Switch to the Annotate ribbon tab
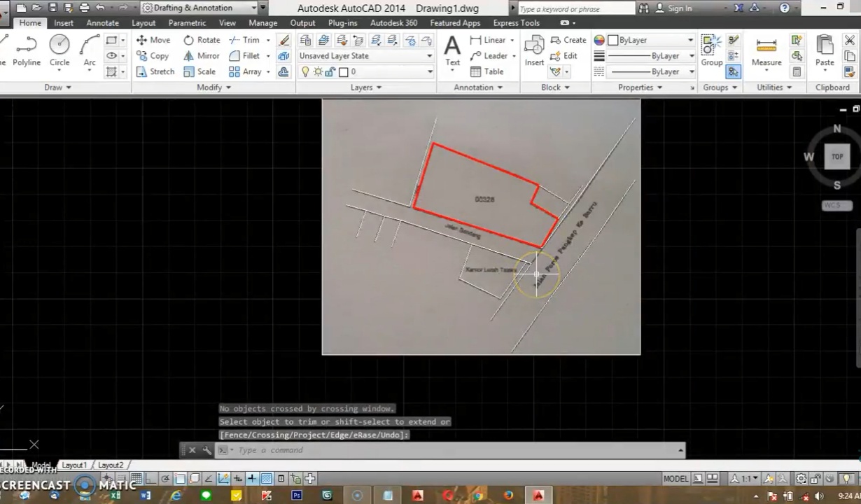The image size is (861, 504). (102, 23)
